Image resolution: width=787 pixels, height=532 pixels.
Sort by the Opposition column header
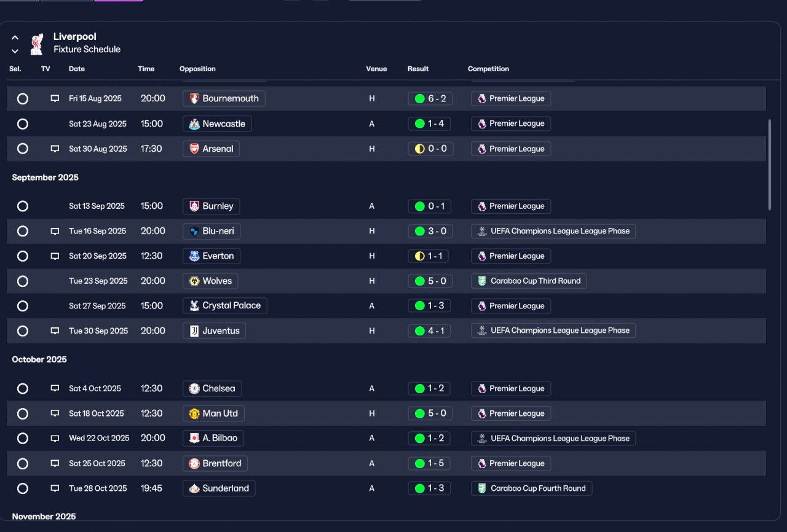[x=197, y=69]
